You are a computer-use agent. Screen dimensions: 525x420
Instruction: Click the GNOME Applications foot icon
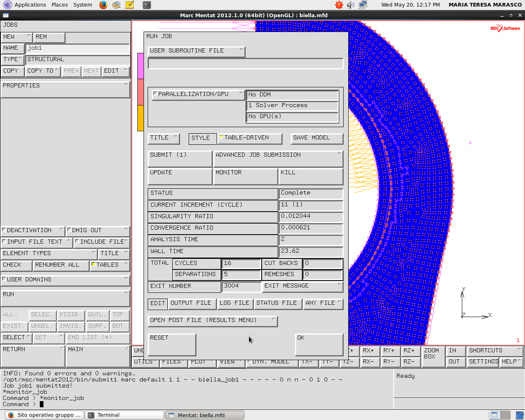click(7, 5)
